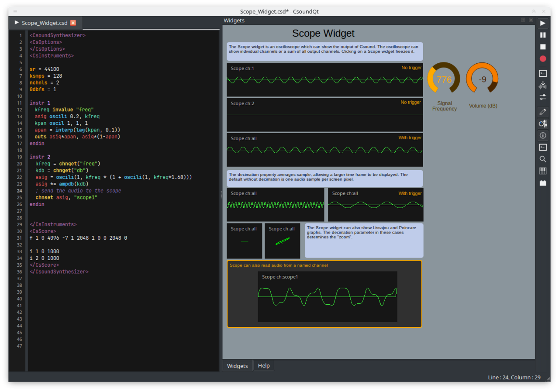Open the virtual MIDI keyboard icon
Screen dimensions: 559x392
(x=543, y=171)
